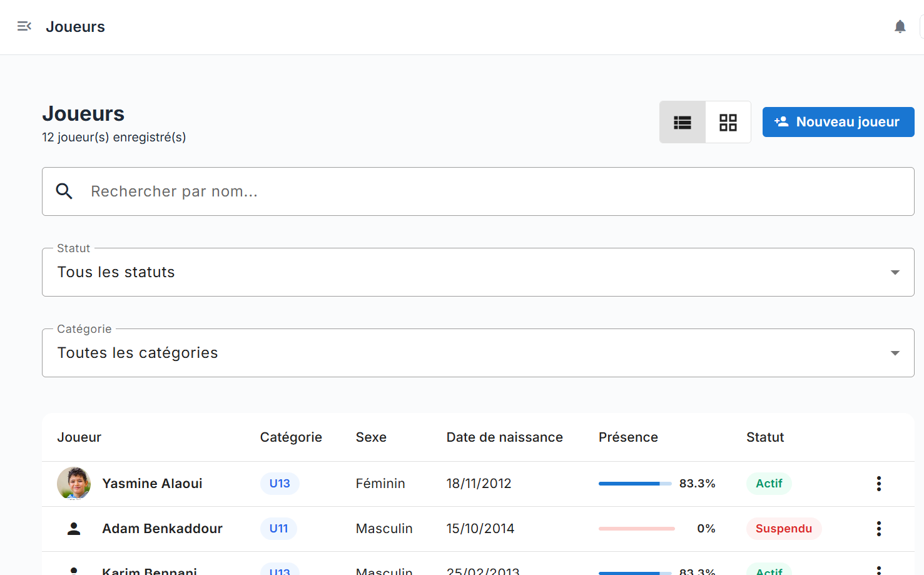Select the U11 category chip
The height and width of the screenshot is (575, 924).
[x=278, y=529]
